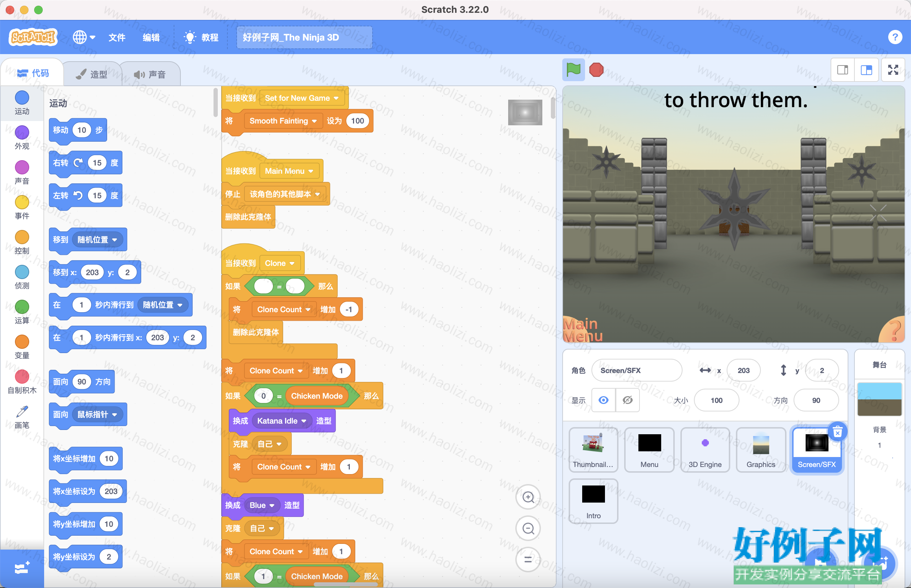Viewport: 911px width, 588px height.
Task: Open the help question mark icon
Action: click(895, 37)
